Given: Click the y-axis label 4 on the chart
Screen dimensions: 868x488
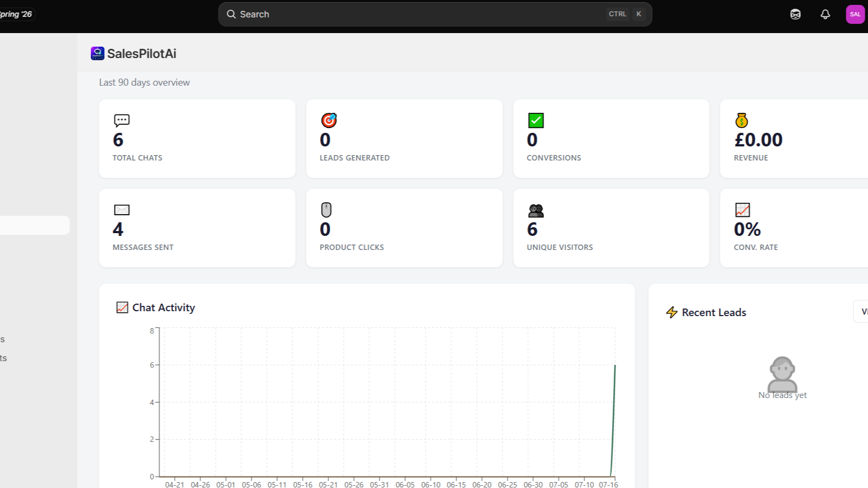Looking at the screenshot, I should (x=152, y=402).
